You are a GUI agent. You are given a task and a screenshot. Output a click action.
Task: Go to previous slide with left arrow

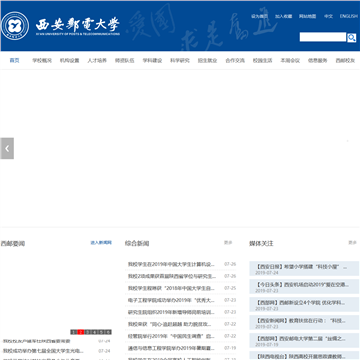pyautogui.click(x=7, y=148)
